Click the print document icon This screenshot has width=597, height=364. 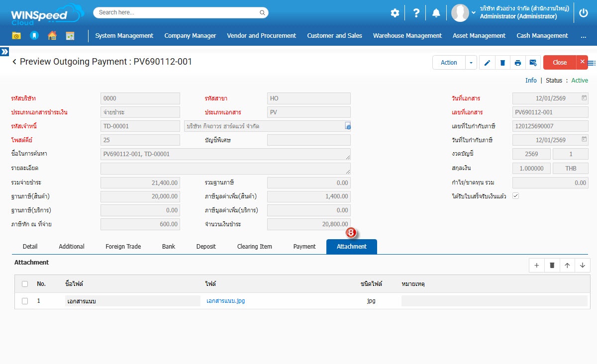point(518,63)
